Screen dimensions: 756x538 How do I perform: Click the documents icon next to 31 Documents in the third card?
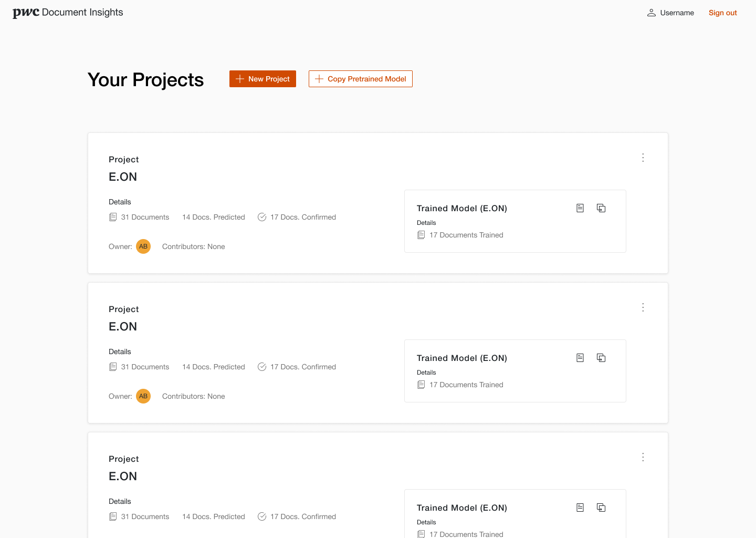pyautogui.click(x=113, y=516)
